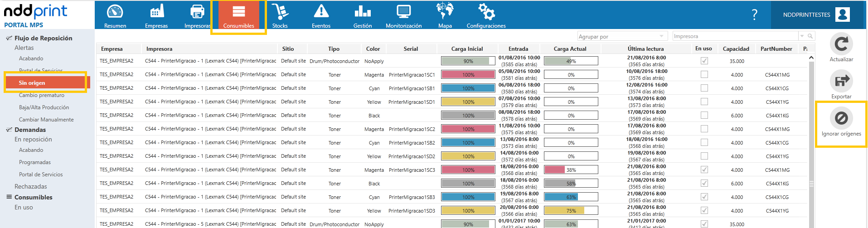Open the Resumen dashboard icon
Image resolution: width=868 pixels, height=228 pixels.
[115, 12]
